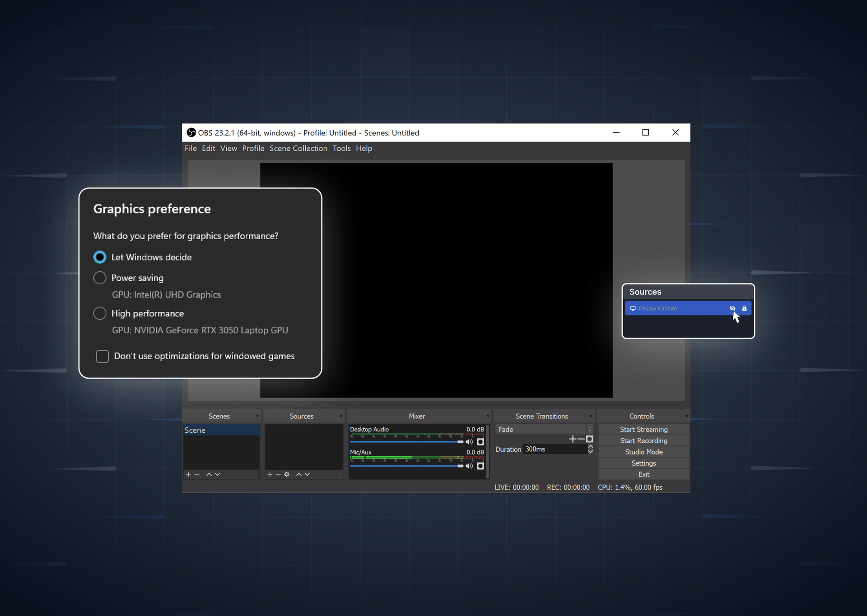Screen dimensions: 867x616
Task: Add a new scene with plus icon
Action: [x=188, y=474]
